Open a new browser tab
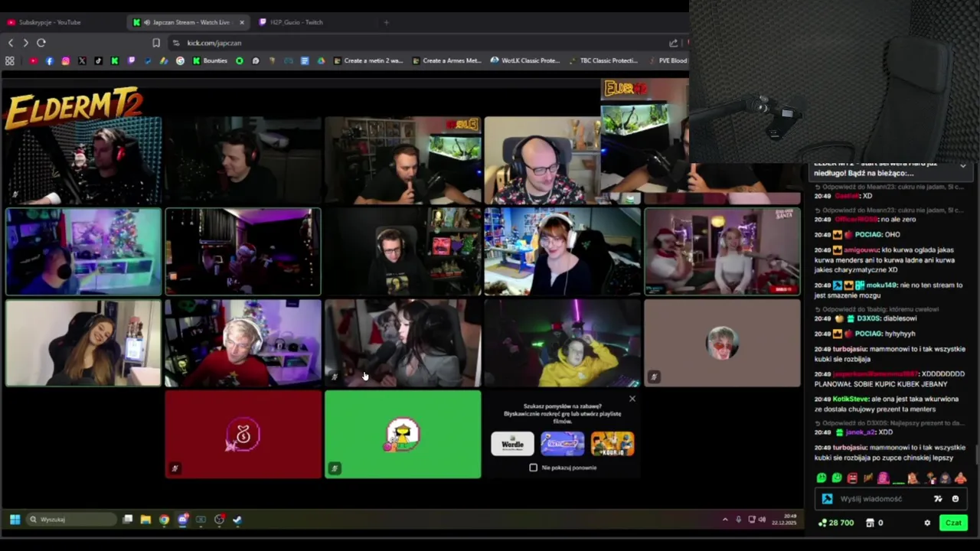Screen dimensions: 980x551 coord(386,22)
